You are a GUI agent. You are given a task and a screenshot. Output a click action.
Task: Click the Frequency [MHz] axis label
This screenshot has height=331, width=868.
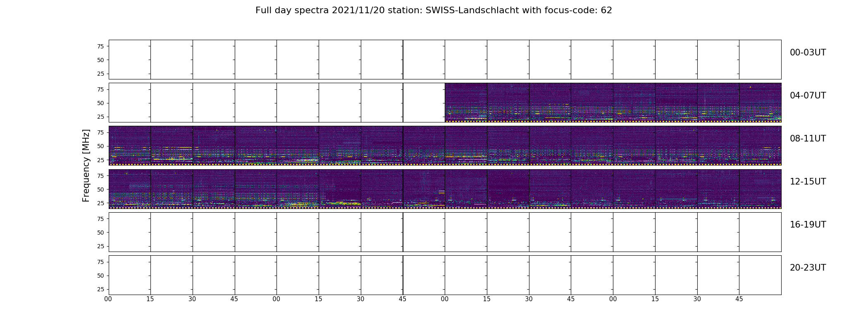point(86,165)
